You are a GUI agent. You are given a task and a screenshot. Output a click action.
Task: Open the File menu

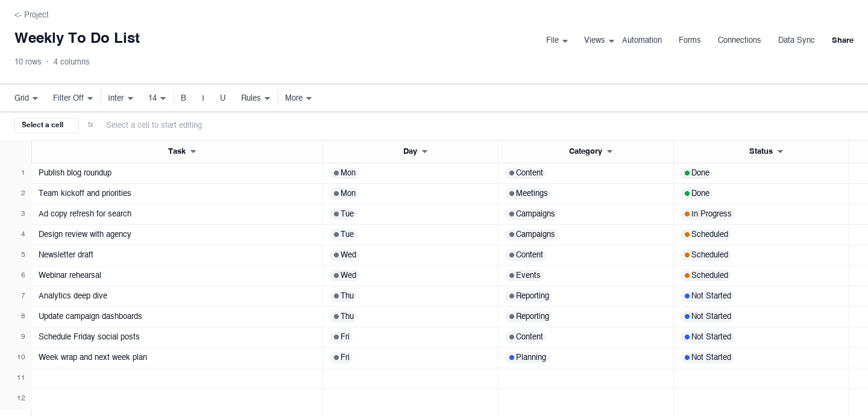click(557, 40)
